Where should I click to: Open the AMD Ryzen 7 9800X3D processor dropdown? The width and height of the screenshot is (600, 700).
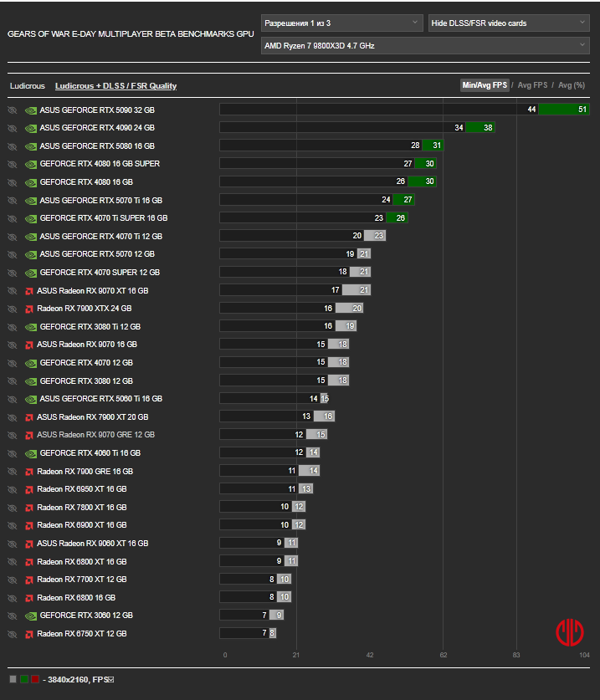pos(425,45)
